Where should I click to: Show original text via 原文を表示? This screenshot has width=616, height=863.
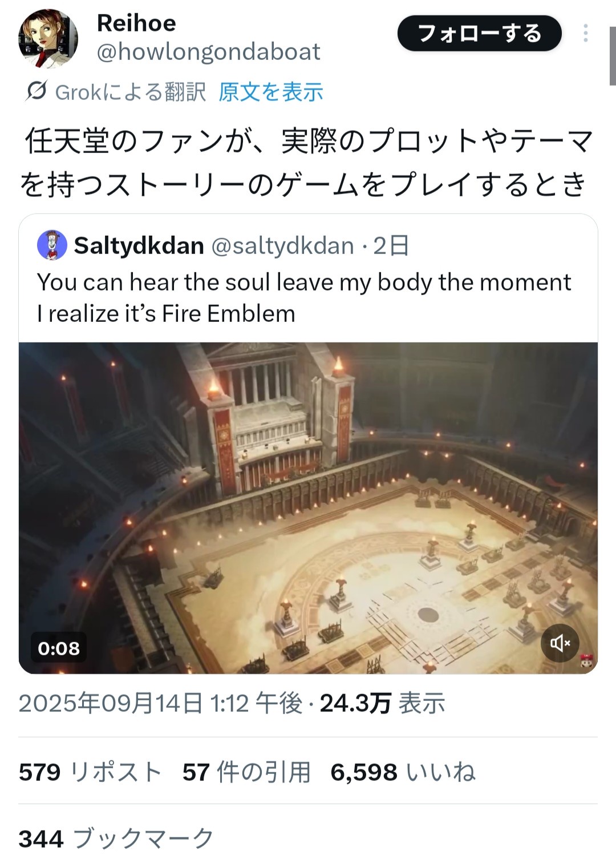tap(270, 91)
